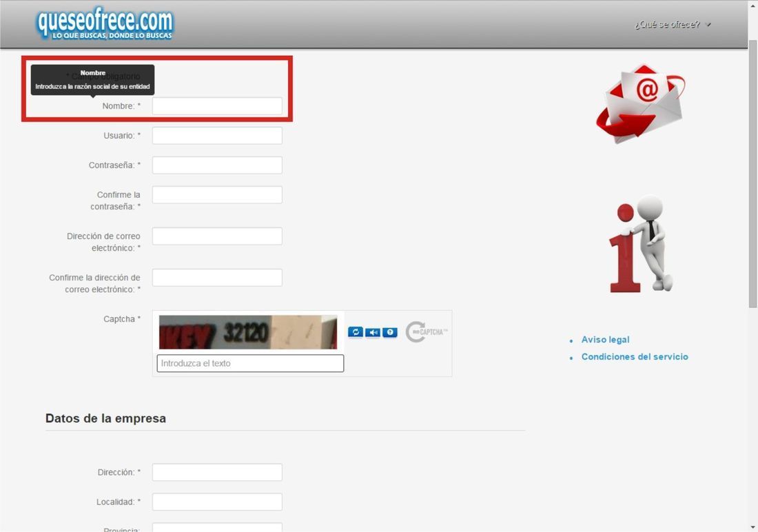The height and width of the screenshot is (532, 758).
Task: Click the Nombre input field
Action: 217,106
